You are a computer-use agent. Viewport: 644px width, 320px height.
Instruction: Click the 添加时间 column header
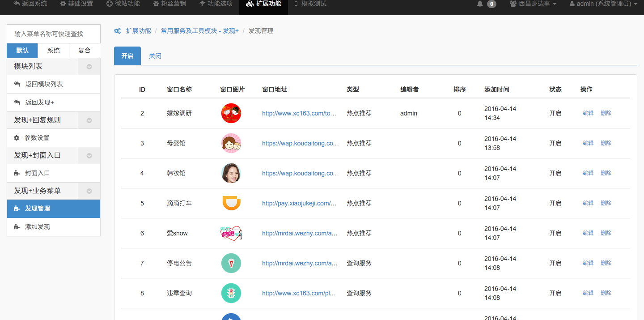coord(497,90)
